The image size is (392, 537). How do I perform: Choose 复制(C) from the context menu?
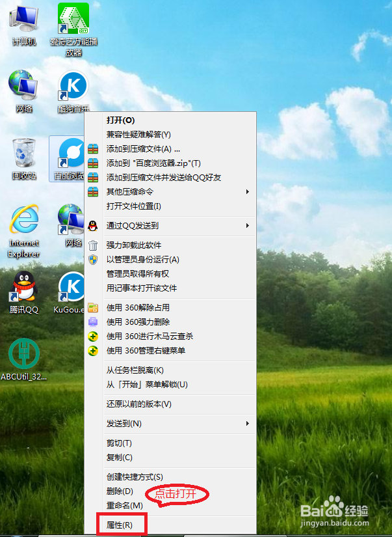click(x=170, y=458)
